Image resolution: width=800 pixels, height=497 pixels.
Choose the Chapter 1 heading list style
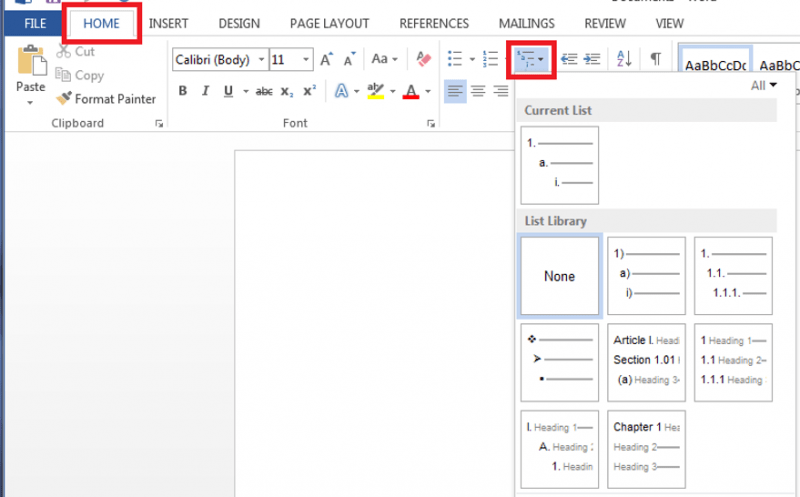click(x=646, y=450)
